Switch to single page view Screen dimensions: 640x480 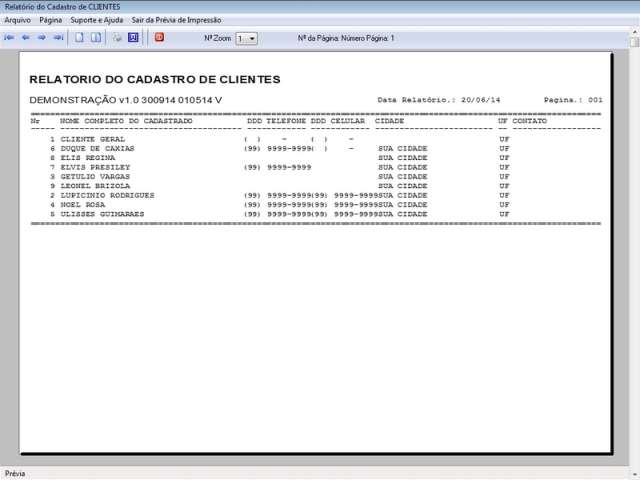pos(80,38)
